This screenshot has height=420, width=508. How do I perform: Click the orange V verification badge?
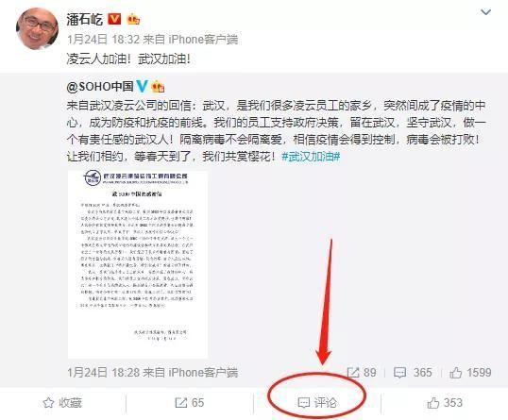tap(114, 19)
